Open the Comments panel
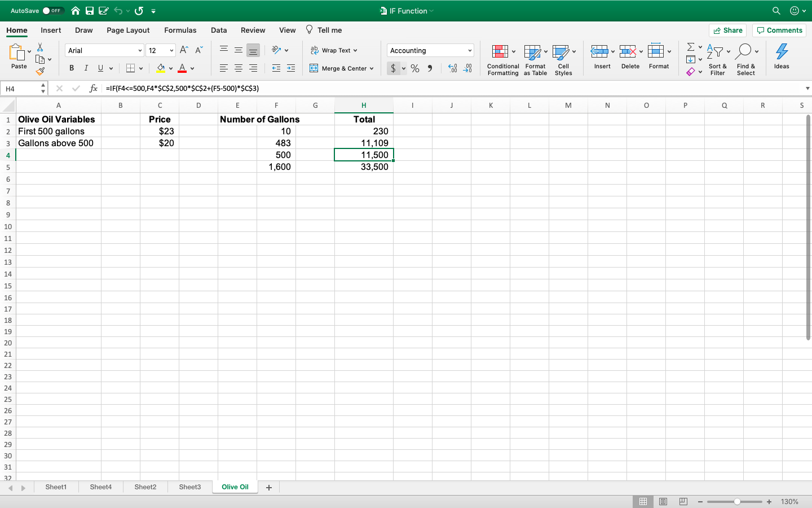The image size is (812, 508). coord(779,30)
